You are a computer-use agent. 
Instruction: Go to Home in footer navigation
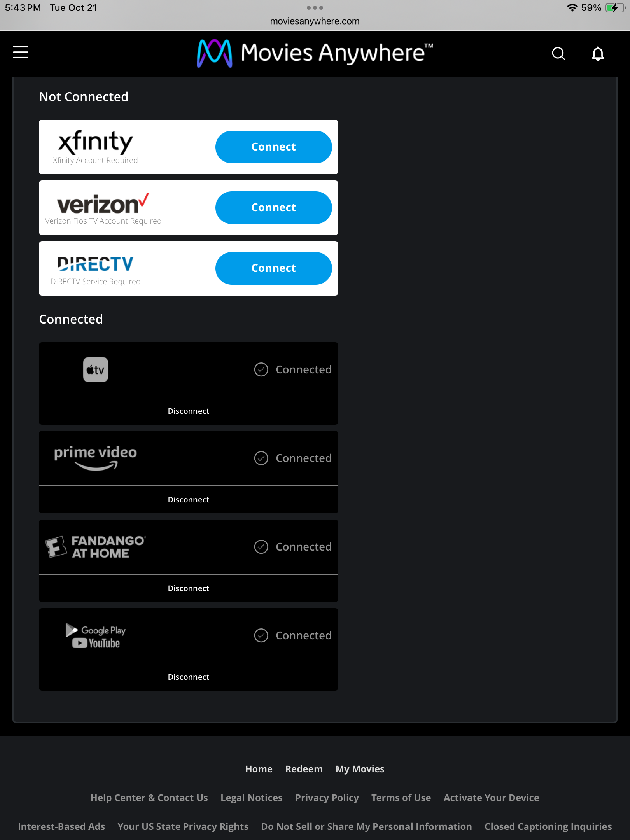point(259,769)
